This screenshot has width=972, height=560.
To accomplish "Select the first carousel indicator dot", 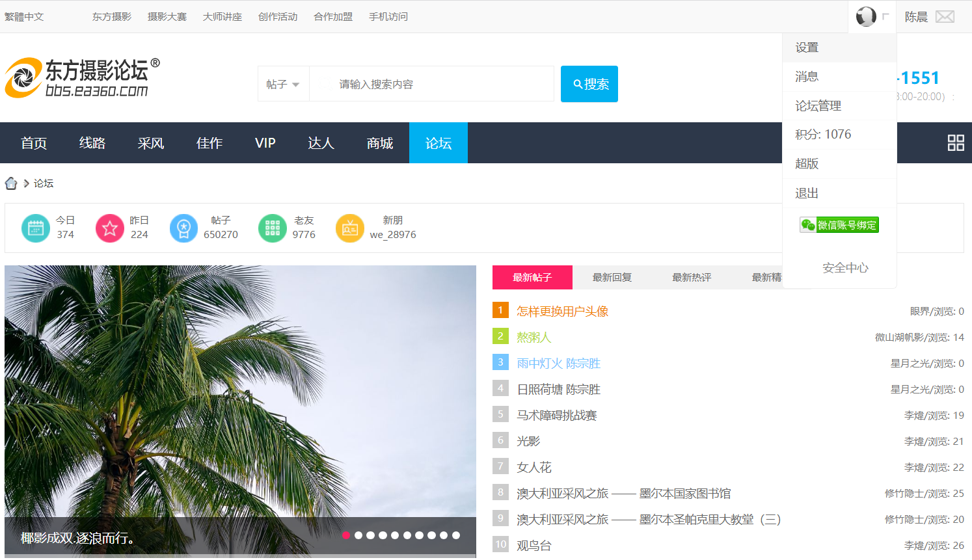I will (346, 535).
